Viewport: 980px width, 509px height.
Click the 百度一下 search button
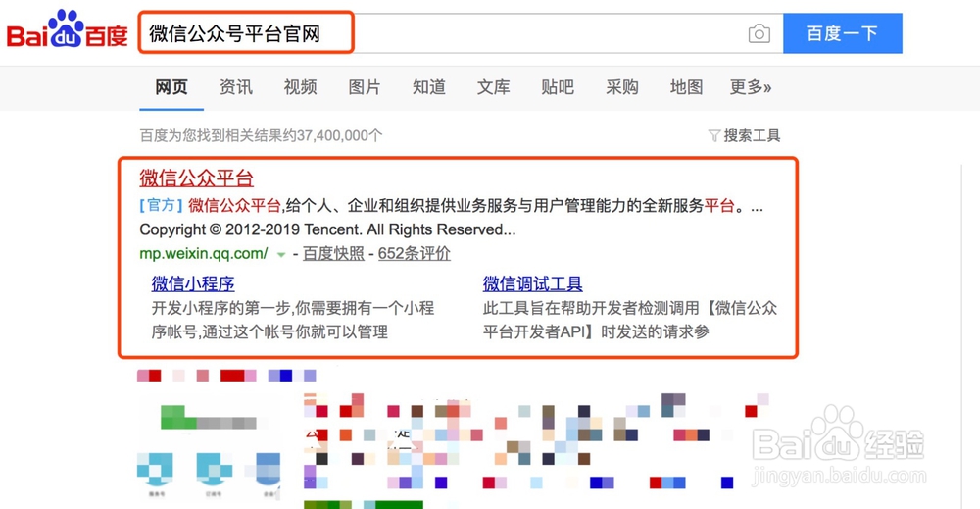843,33
